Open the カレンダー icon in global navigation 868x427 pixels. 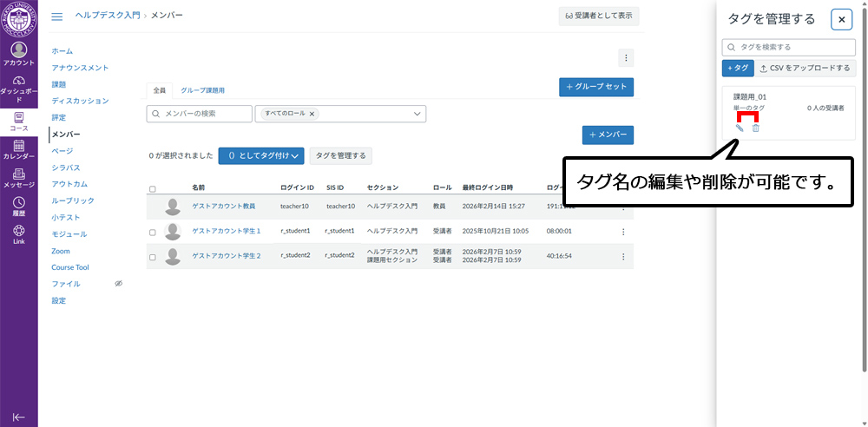(x=18, y=150)
